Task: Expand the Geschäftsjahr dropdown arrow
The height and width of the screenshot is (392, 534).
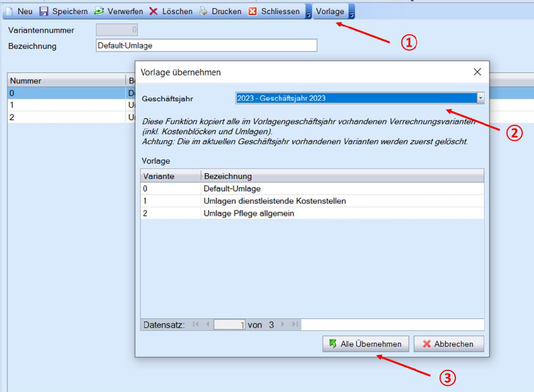Action: point(480,98)
